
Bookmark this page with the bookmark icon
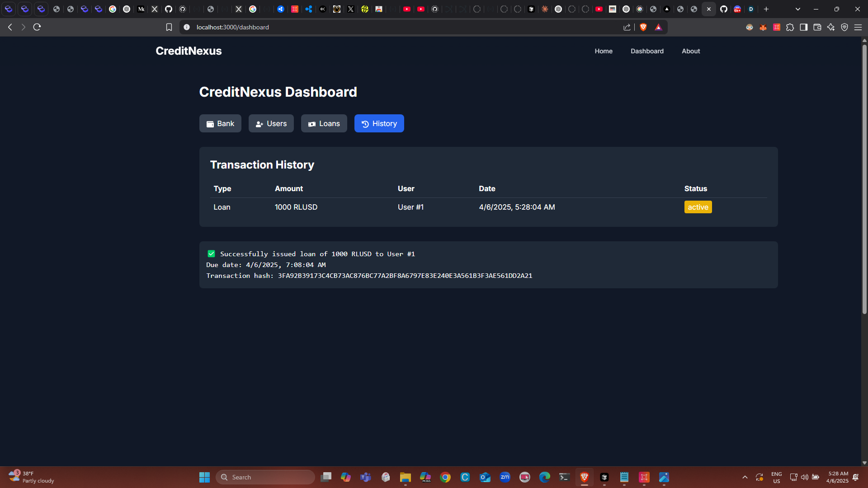169,27
